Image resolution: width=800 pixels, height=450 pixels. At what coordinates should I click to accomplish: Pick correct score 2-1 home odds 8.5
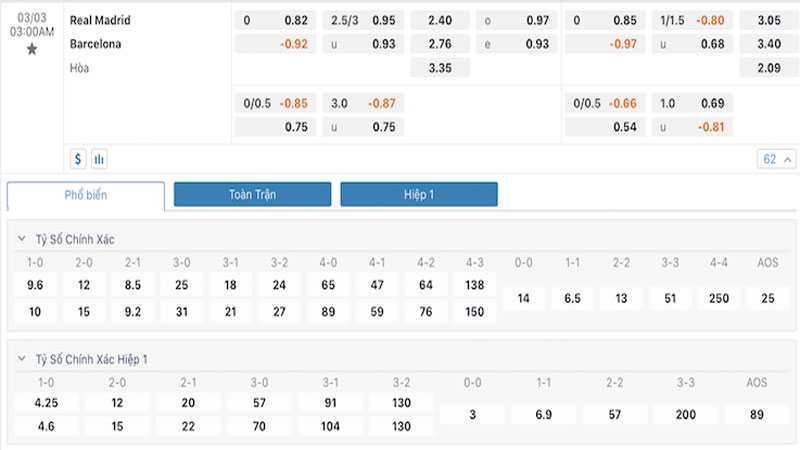pyautogui.click(x=133, y=285)
